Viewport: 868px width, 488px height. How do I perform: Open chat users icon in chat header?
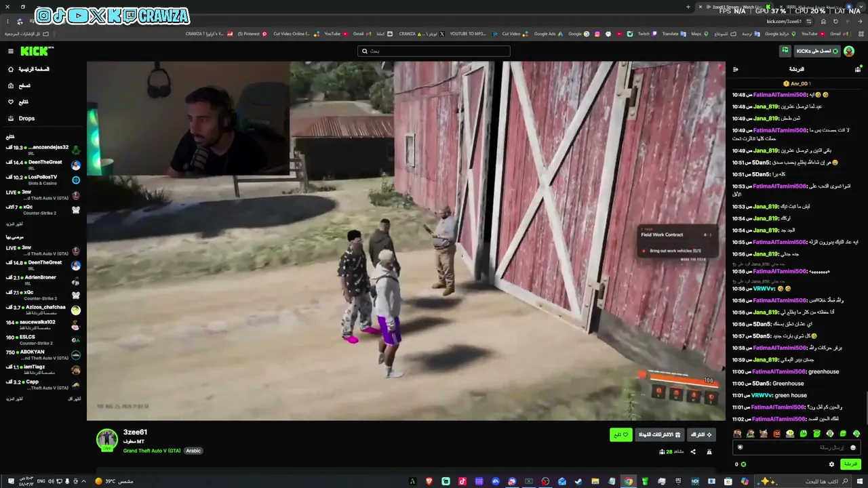858,69
